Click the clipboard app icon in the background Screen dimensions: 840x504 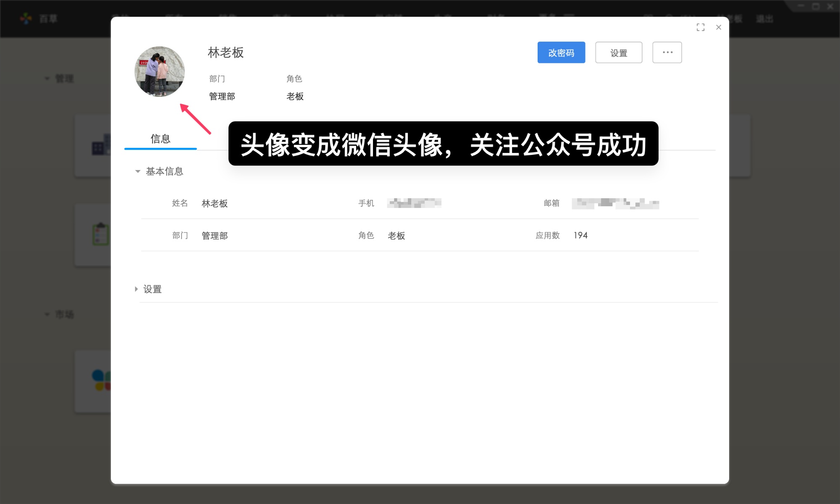pos(101,234)
